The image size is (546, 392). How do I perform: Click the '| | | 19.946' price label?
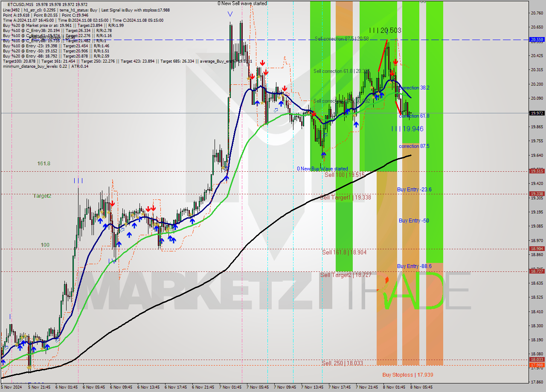coord(407,129)
